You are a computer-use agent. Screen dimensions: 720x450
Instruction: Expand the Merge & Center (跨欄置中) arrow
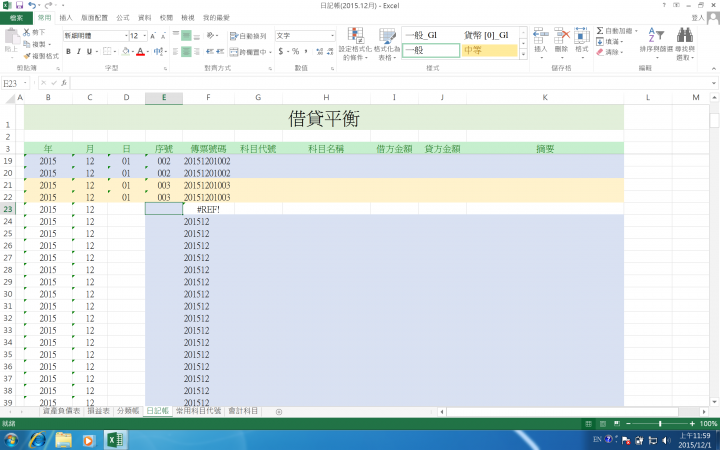(270, 52)
